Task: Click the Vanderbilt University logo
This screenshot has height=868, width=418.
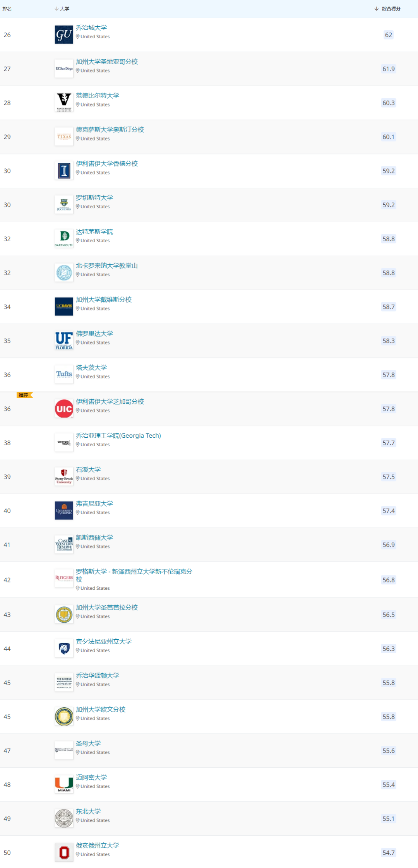Action: coord(64,103)
